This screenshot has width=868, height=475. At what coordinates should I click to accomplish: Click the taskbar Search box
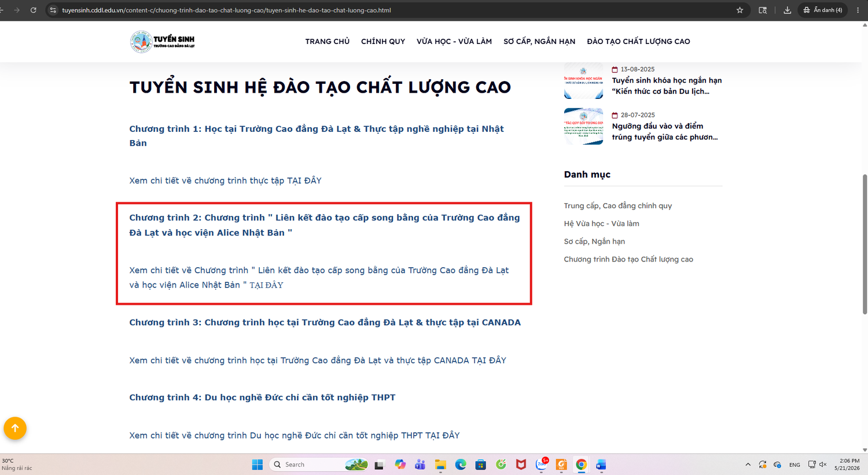[x=319, y=465]
